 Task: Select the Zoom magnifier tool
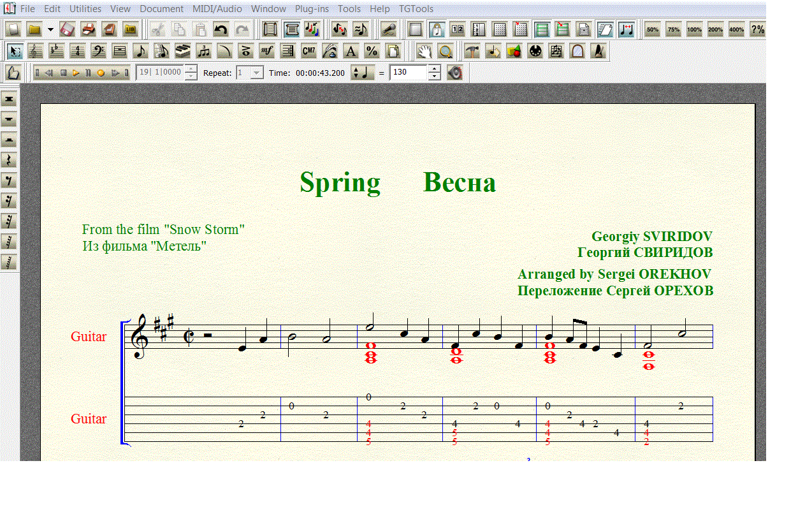click(x=446, y=51)
